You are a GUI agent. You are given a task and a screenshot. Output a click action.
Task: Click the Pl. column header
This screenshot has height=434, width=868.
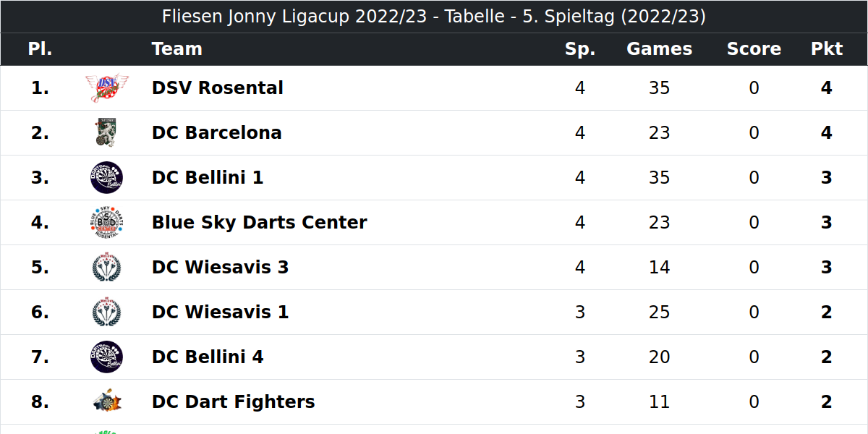(x=41, y=49)
